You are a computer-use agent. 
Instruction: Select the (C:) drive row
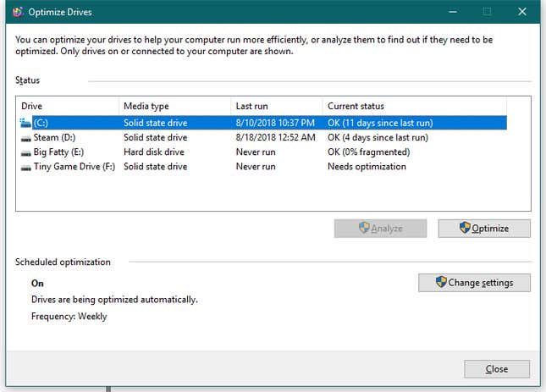(263, 123)
